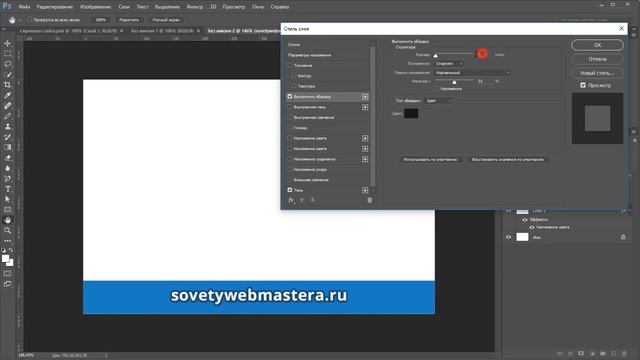
Task: Hide layer Эффекты using its eye icon
Action: tap(525, 220)
